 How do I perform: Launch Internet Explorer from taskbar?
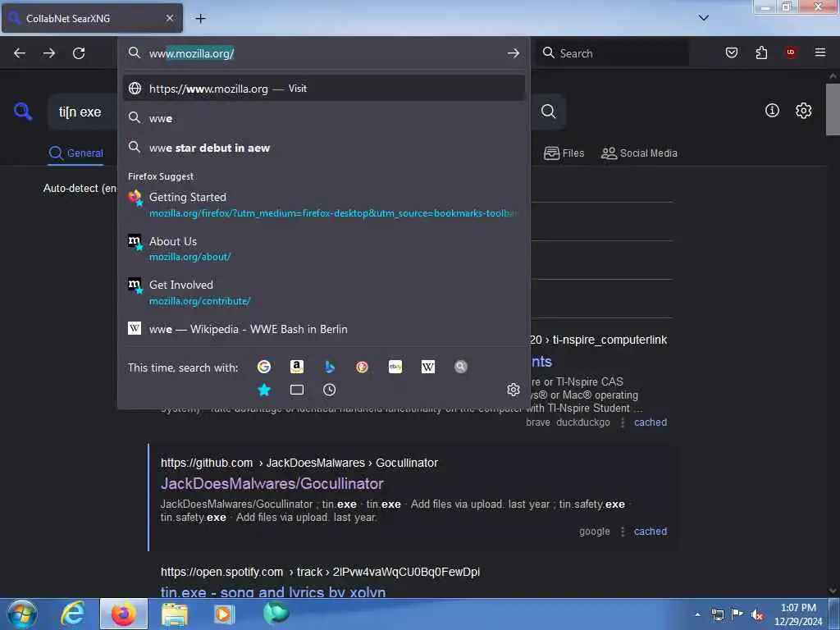point(73,614)
